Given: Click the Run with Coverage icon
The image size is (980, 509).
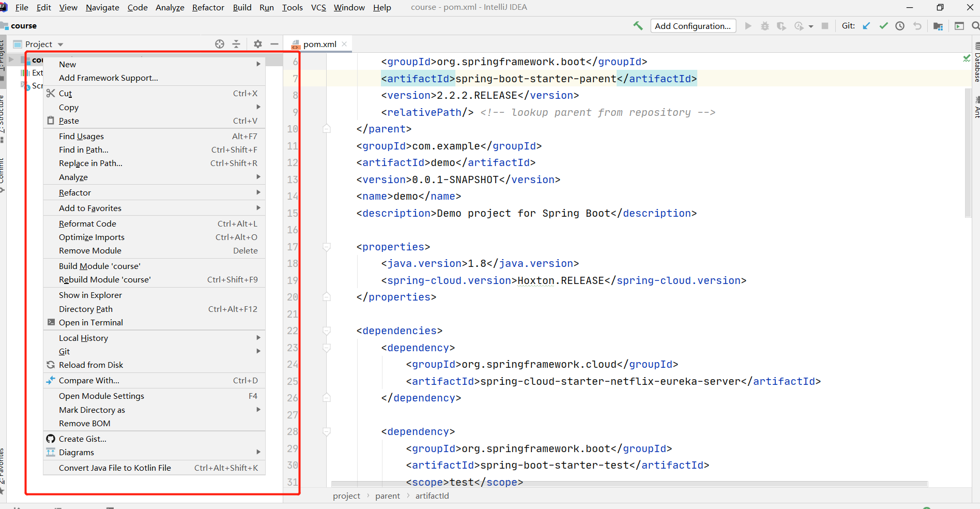Looking at the screenshot, I should pyautogui.click(x=782, y=26).
